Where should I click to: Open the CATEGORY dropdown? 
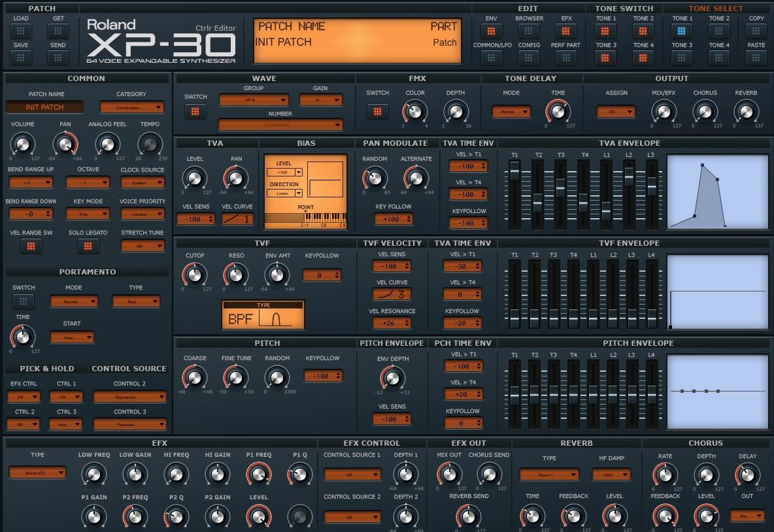pyautogui.click(x=132, y=107)
